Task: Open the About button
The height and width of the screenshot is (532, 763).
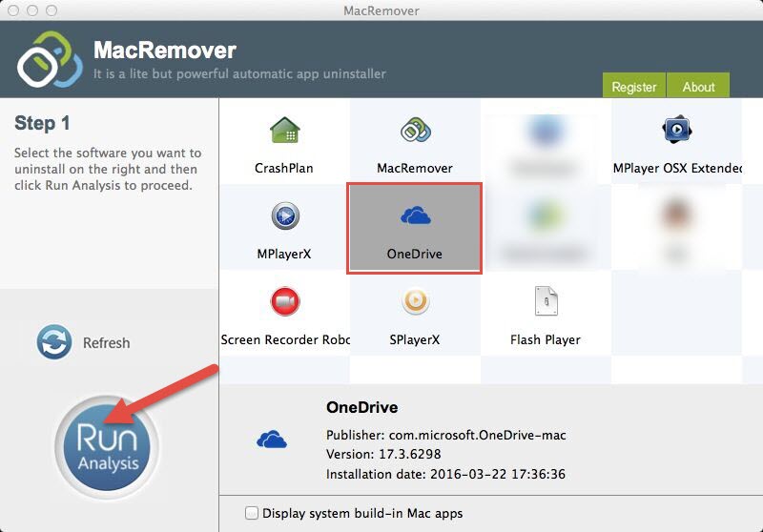Action: click(x=698, y=86)
